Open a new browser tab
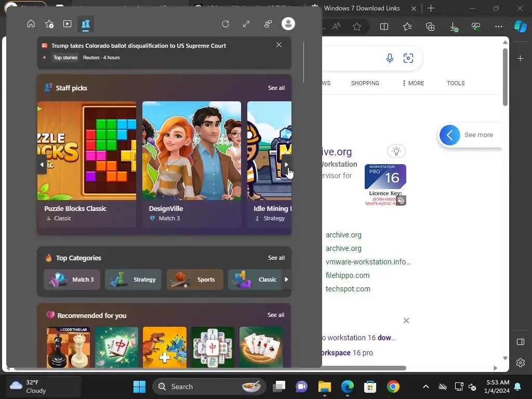Screen dimensions: 532x399 coord(431,8)
